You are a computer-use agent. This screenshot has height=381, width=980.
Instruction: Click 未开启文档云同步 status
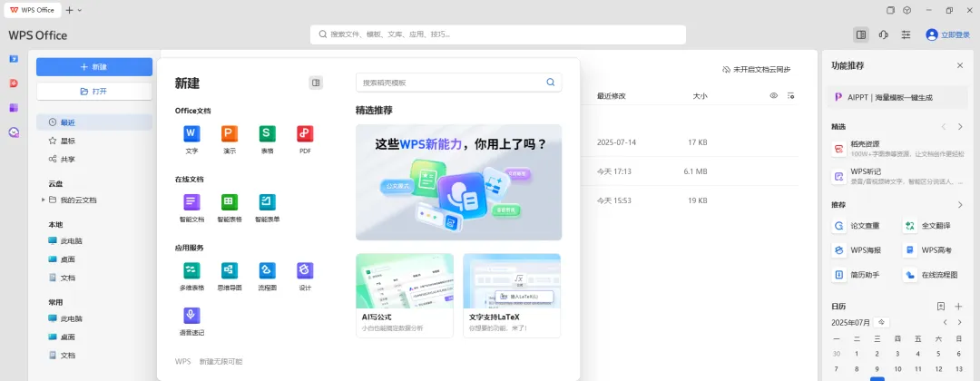coord(756,69)
